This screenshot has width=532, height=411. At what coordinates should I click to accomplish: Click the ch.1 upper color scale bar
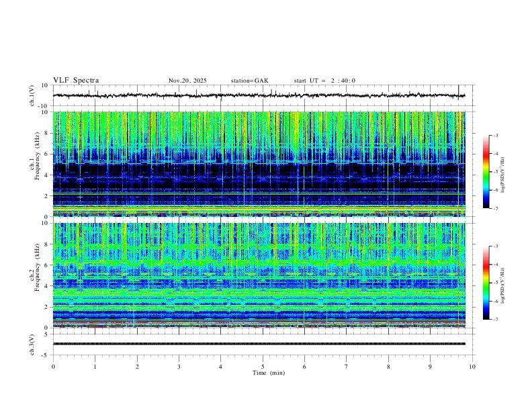click(486, 172)
